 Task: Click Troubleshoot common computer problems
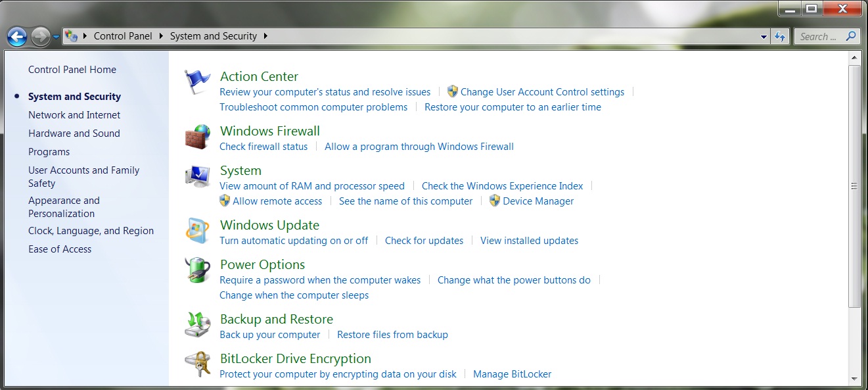pos(313,107)
